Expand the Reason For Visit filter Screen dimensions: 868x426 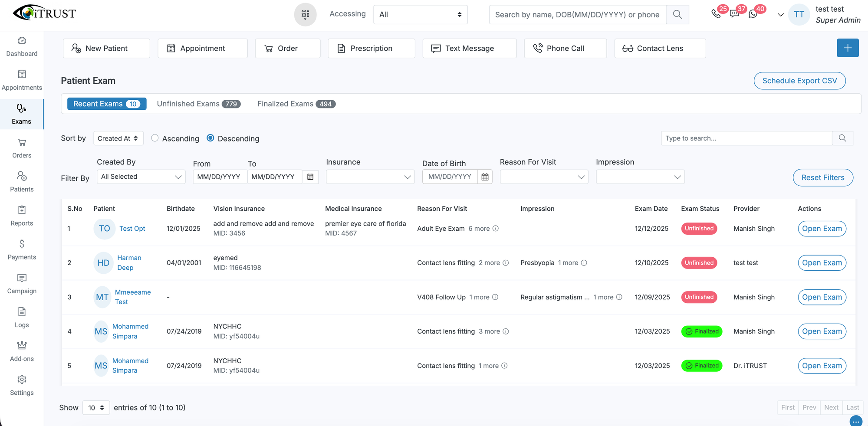tap(544, 177)
